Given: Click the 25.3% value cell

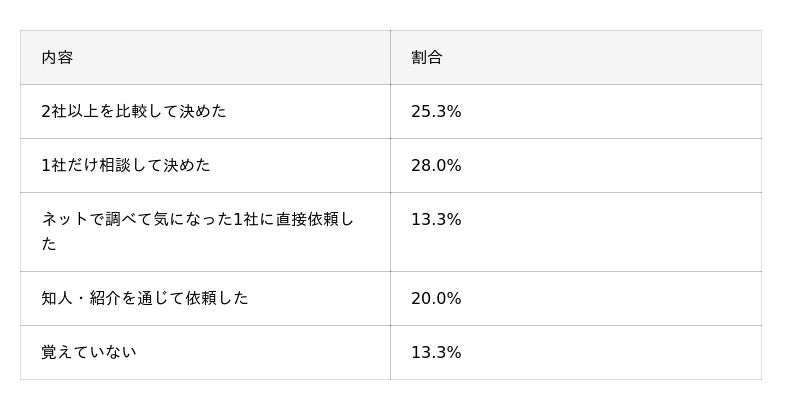Looking at the screenshot, I should (436, 112).
